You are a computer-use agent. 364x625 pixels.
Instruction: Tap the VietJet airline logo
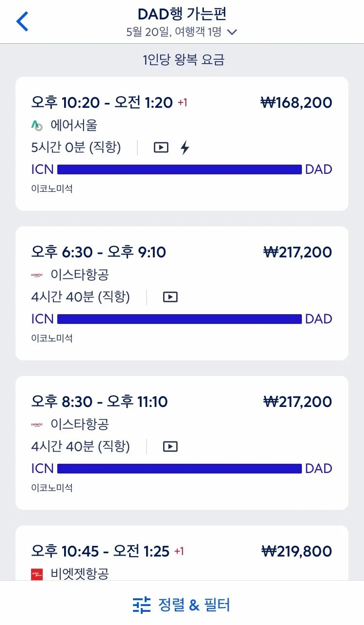[x=37, y=574]
